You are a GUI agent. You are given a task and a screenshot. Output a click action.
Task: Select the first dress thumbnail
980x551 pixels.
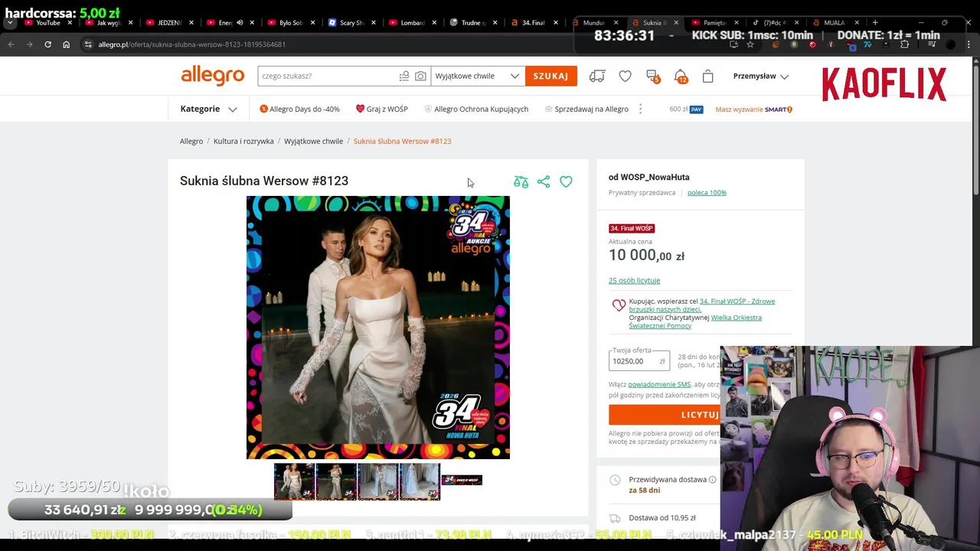click(x=295, y=481)
